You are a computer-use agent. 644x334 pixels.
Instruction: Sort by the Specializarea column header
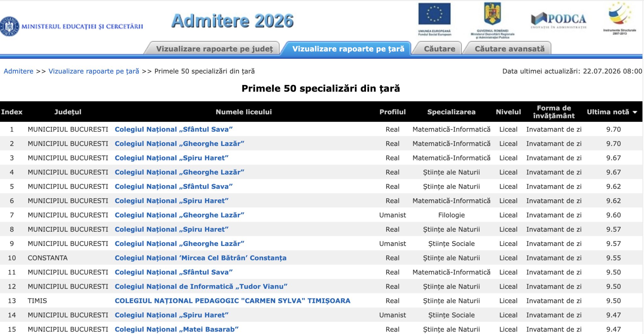click(x=451, y=112)
